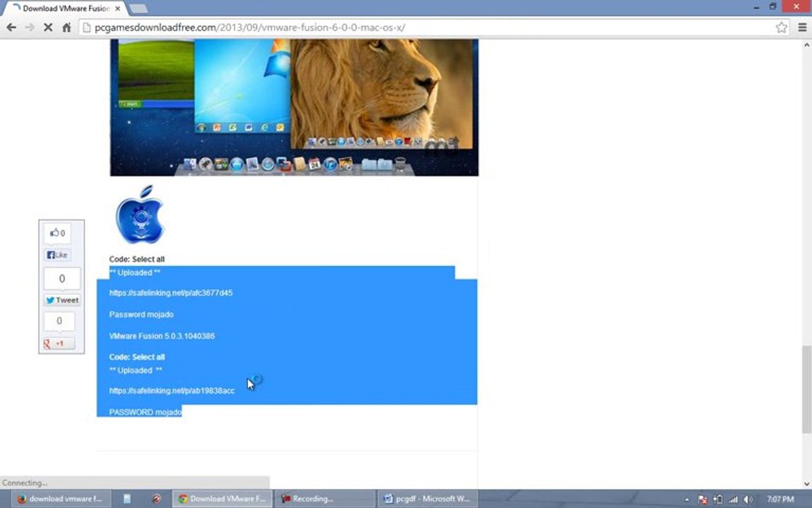The width and height of the screenshot is (812, 508).
Task: Click the vertical scrollbar thumb
Action: tap(806, 389)
